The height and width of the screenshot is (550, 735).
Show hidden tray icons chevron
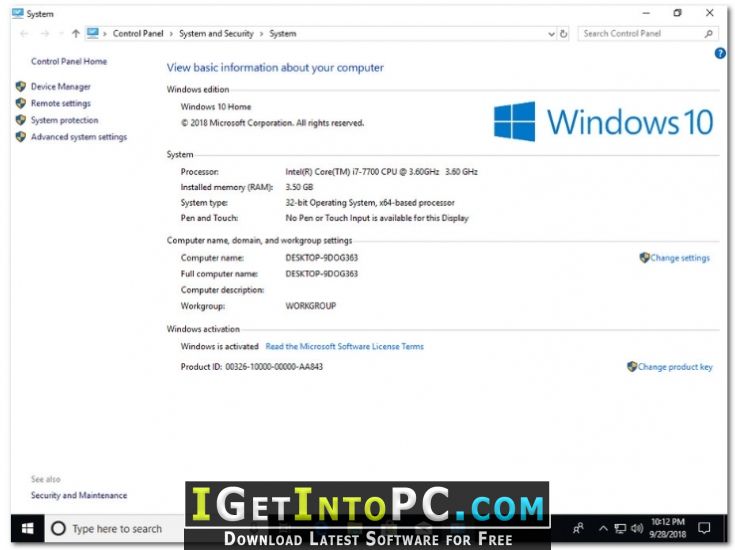tap(603, 529)
